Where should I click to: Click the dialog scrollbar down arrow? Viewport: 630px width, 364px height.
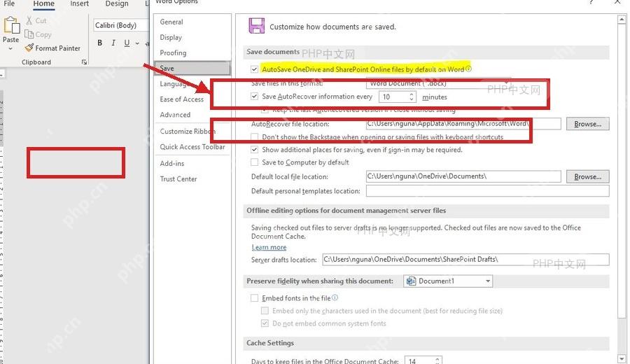pos(622,359)
